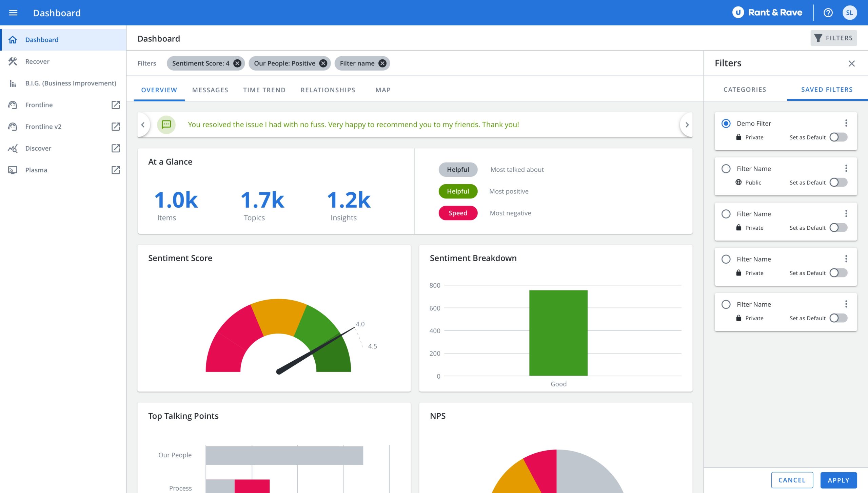868x493 pixels.
Task: Open B.I.G. (Business Improvement) in the sidebar
Action: (63, 83)
